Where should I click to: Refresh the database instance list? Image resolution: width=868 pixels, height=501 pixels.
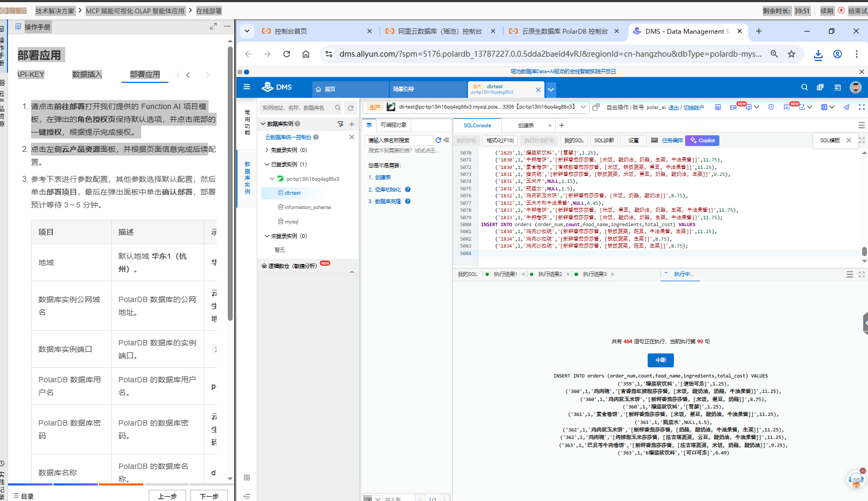(351, 108)
